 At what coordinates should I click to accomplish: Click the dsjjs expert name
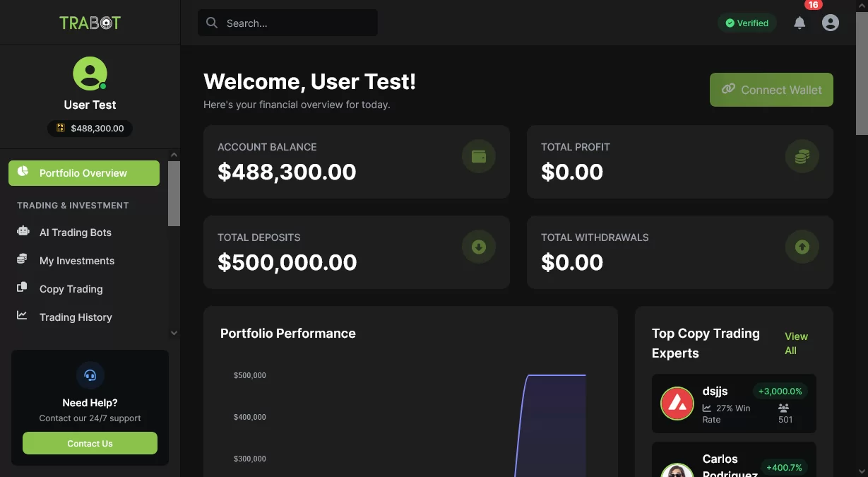pos(715,391)
